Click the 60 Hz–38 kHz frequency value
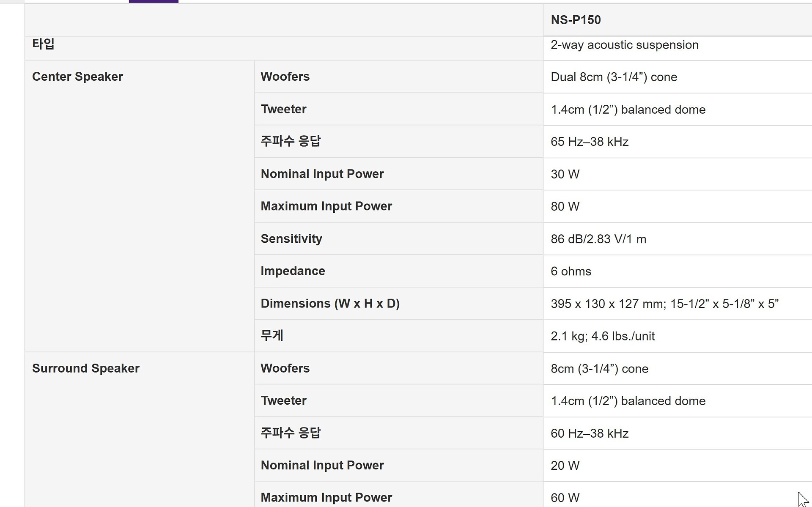The height and width of the screenshot is (507, 812). (x=589, y=433)
